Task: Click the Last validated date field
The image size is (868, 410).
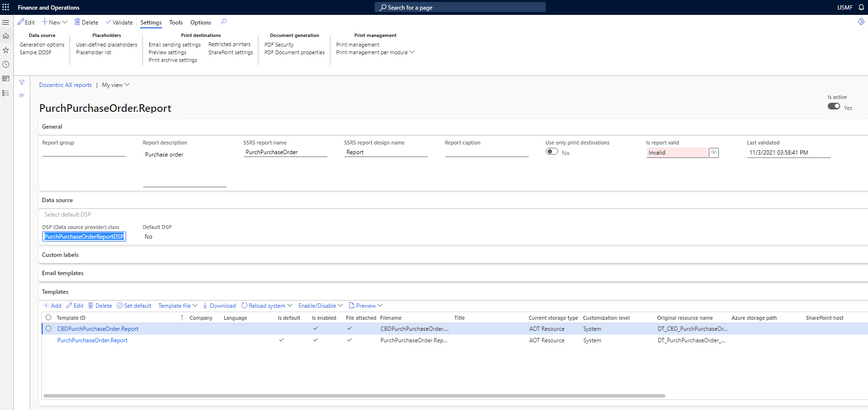Action: (789, 153)
